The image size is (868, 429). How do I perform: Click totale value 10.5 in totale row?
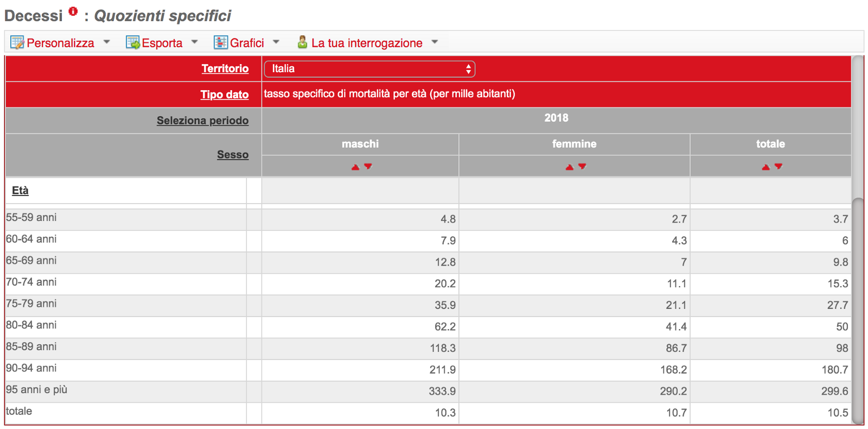pos(838,413)
